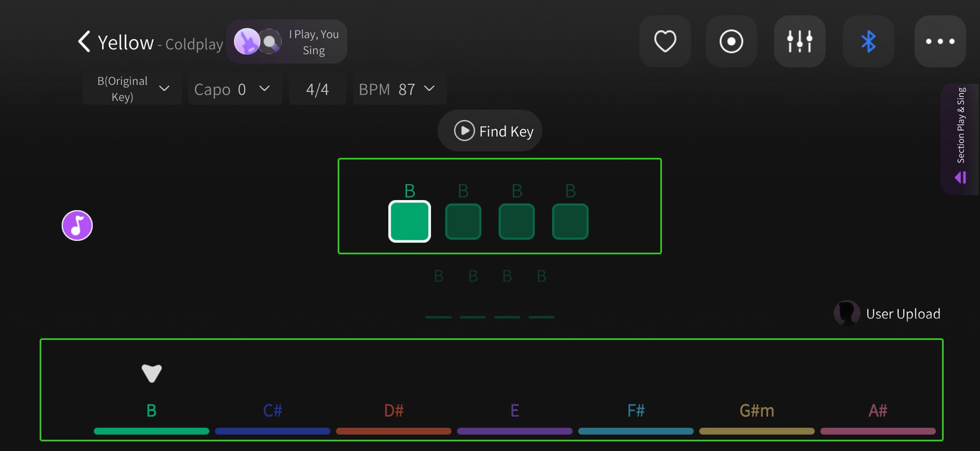This screenshot has width=980, height=451.
Task: Open Bluetooth connection settings
Action: pos(868,41)
